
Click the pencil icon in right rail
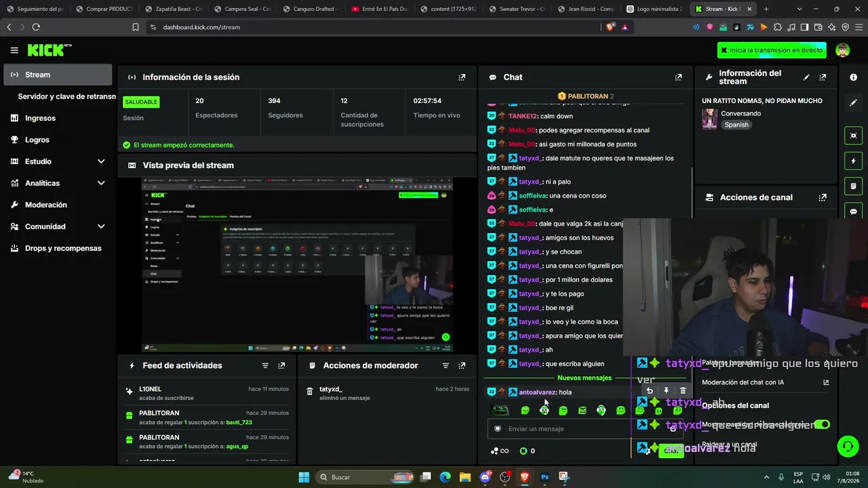click(853, 102)
